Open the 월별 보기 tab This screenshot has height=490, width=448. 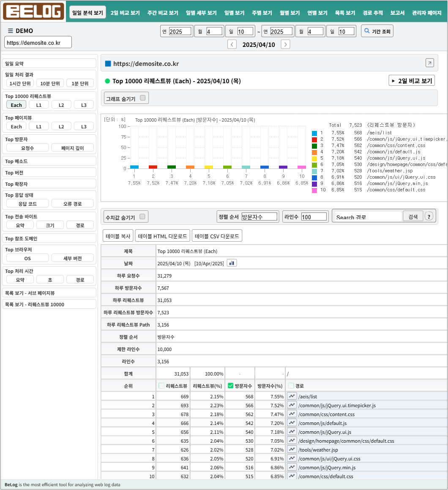tap(290, 13)
